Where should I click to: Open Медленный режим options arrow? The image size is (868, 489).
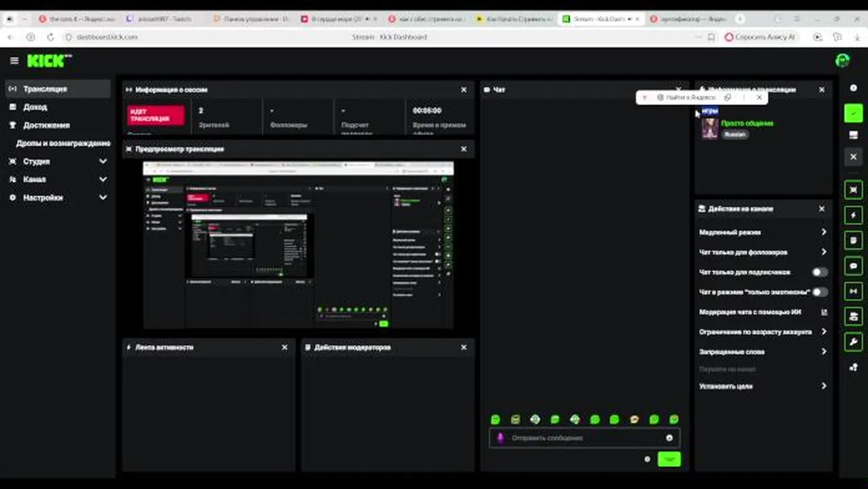point(824,232)
